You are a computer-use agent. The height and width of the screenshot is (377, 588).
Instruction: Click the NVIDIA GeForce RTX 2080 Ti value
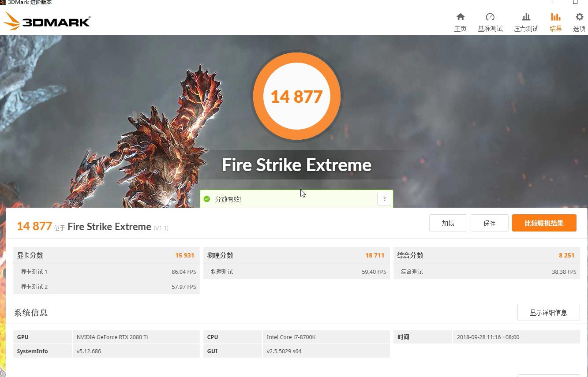[112, 337]
